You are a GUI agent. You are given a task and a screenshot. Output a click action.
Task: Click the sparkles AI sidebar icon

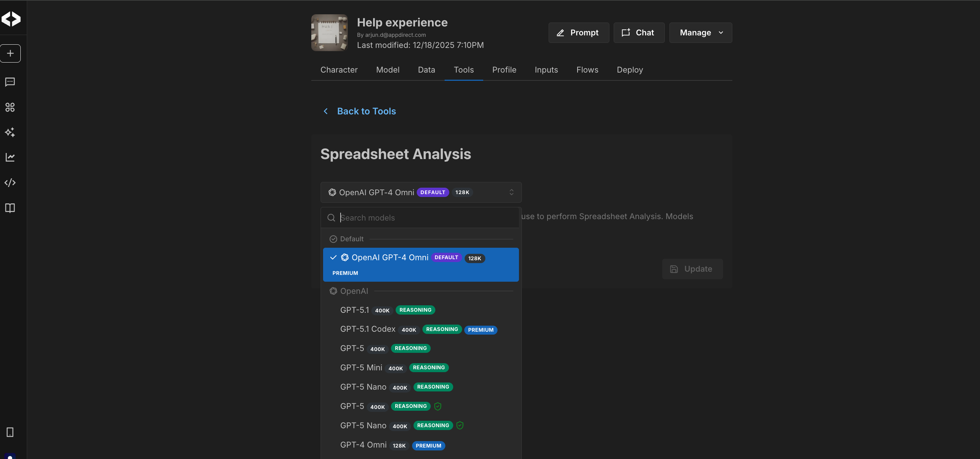click(10, 133)
